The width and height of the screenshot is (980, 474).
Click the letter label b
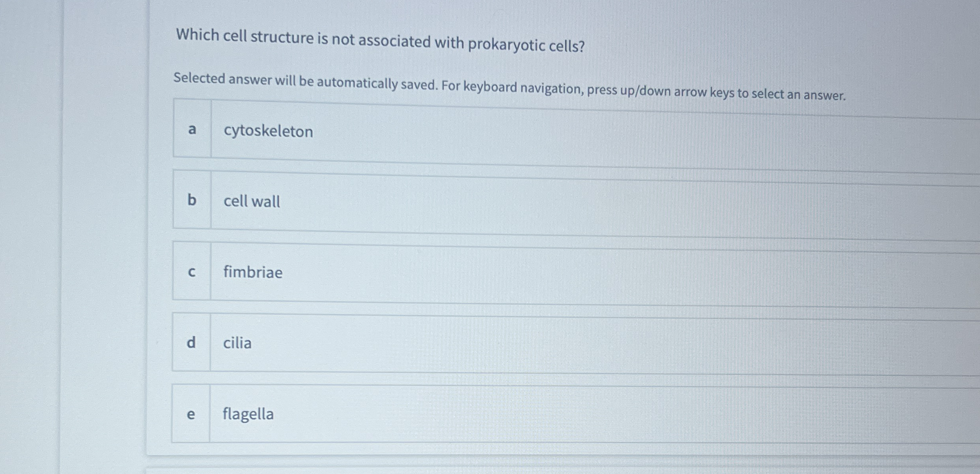click(x=192, y=200)
